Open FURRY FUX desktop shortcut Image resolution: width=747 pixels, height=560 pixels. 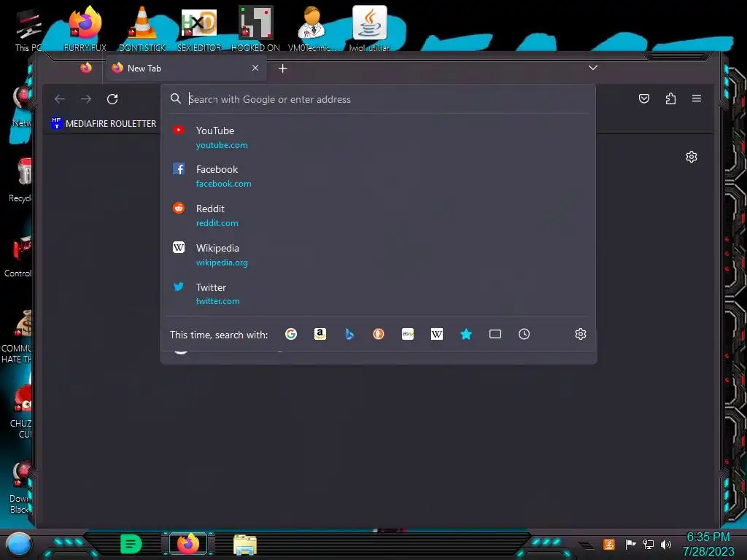[85, 28]
